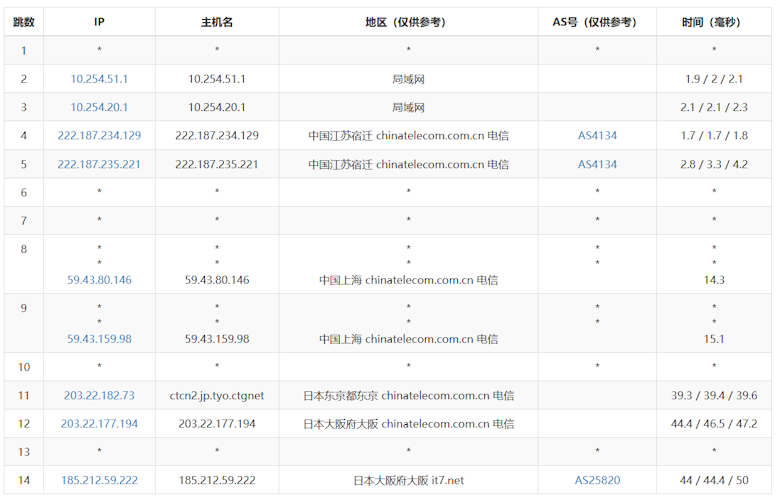Click the 主机名 column header
780x503 pixels.
coord(217,22)
